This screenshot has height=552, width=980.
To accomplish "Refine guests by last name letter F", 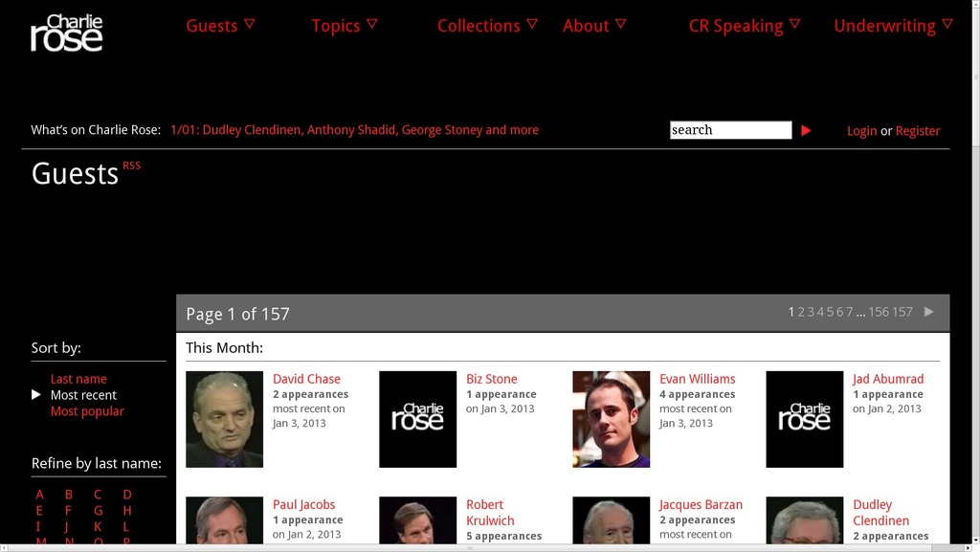I will [x=68, y=511].
